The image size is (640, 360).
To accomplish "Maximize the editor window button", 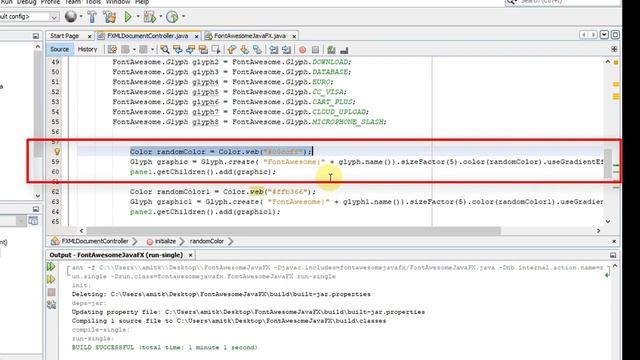I will 615,35.
